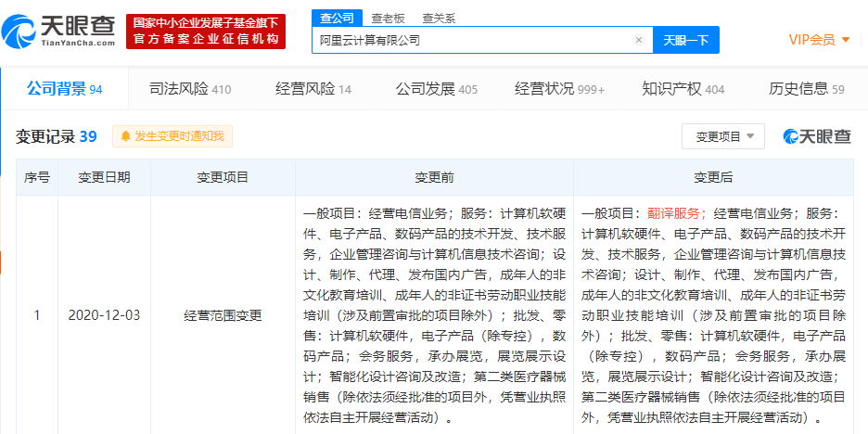Select the 查公司 search tab
The height and width of the screenshot is (434, 868).
point(337,19)
